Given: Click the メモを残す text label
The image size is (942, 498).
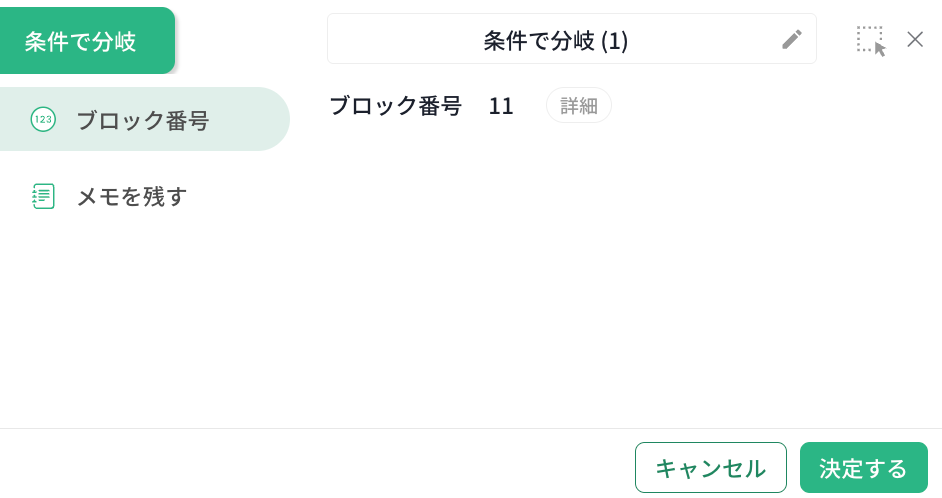Looking at the screenshot, I should (132, 196).
